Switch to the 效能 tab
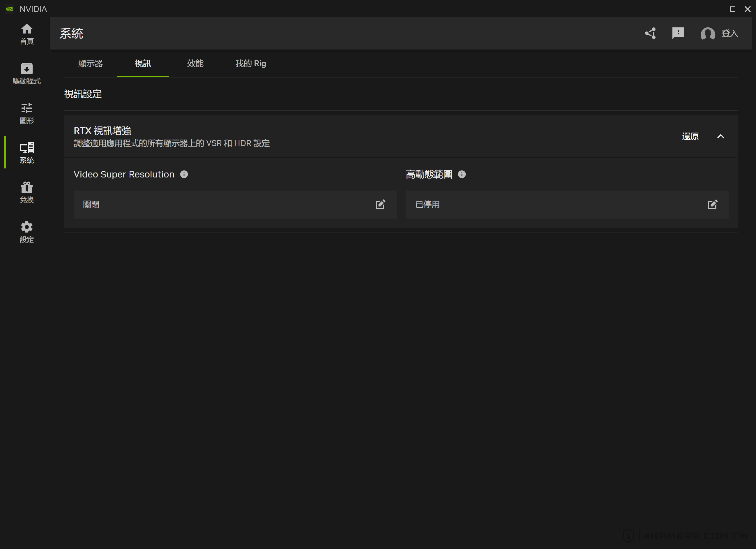756x549 pixels. (195, 63)
